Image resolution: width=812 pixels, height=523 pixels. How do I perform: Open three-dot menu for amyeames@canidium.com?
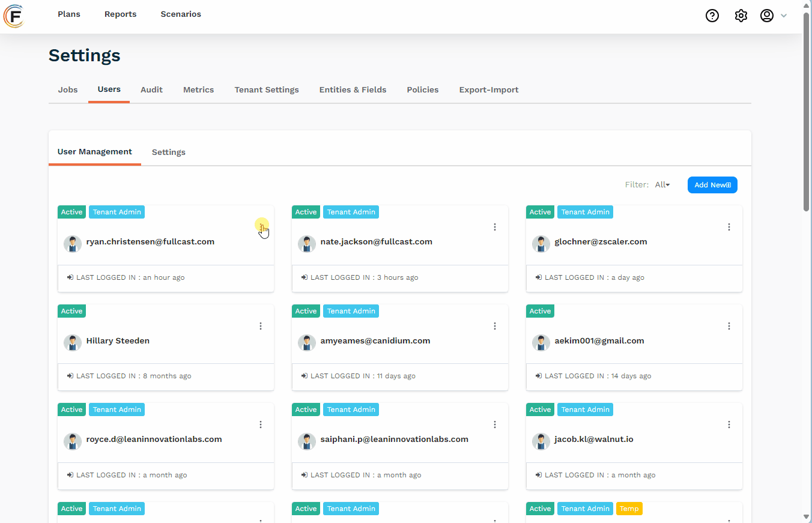click(495, 326)
